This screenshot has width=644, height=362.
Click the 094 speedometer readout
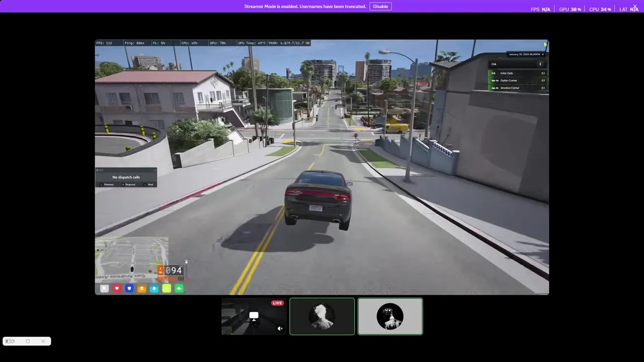click(174, 270)
